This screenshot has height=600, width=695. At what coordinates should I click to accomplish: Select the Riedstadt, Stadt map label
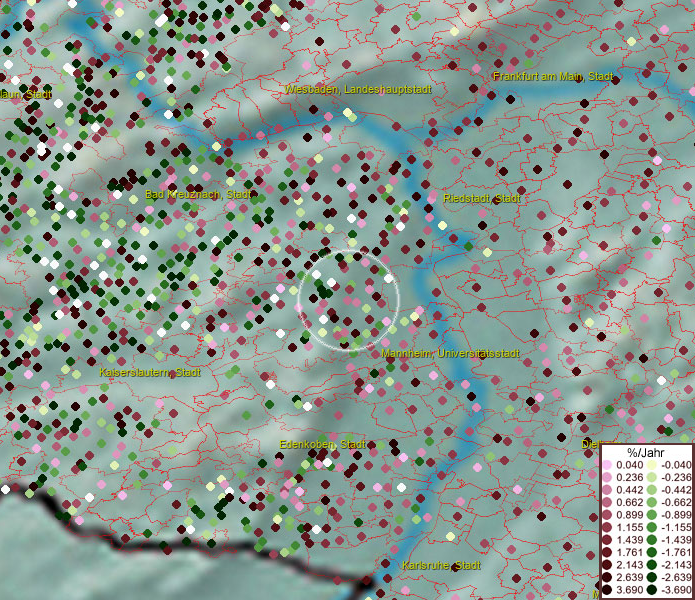(x=482, y=198)
